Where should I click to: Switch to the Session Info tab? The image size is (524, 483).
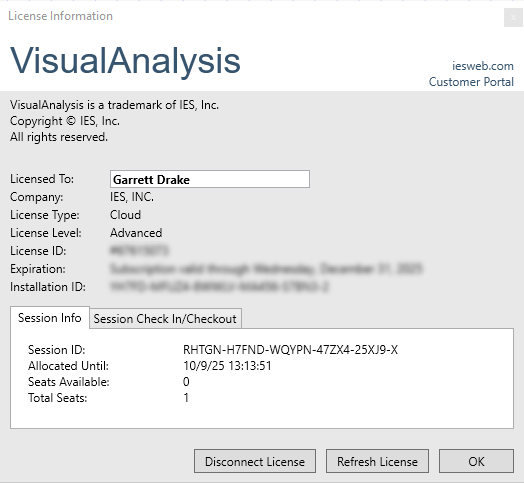[x=50, y=318]
